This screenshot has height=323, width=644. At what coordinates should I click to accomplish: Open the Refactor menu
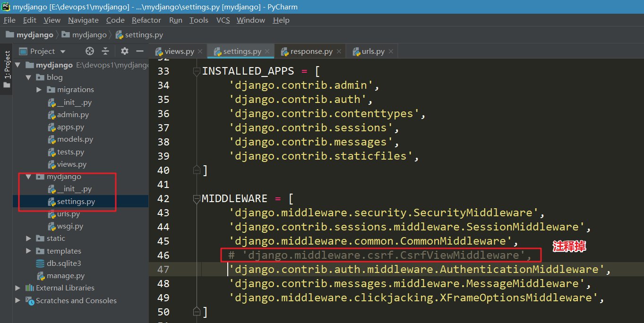146,20
